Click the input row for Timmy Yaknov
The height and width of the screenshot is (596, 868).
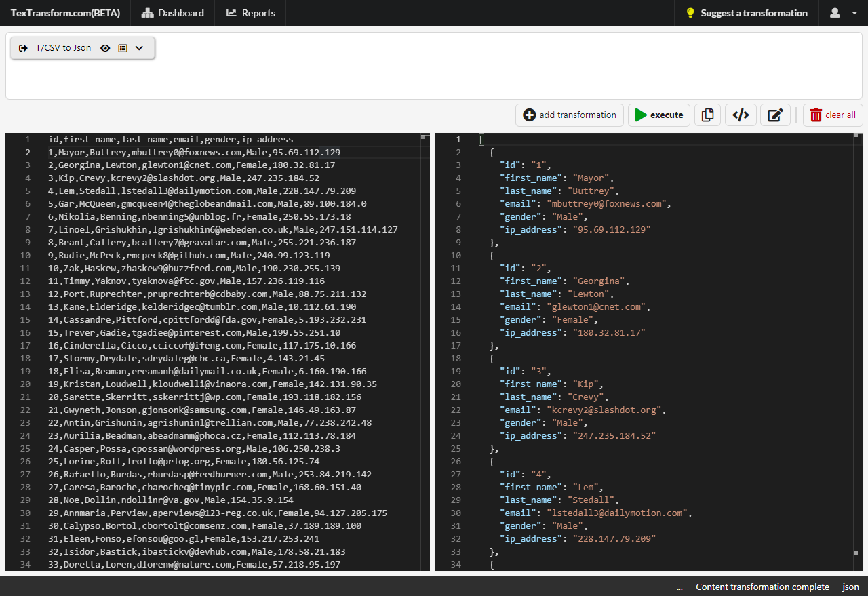pyautogui.click(x=186, y=281)
